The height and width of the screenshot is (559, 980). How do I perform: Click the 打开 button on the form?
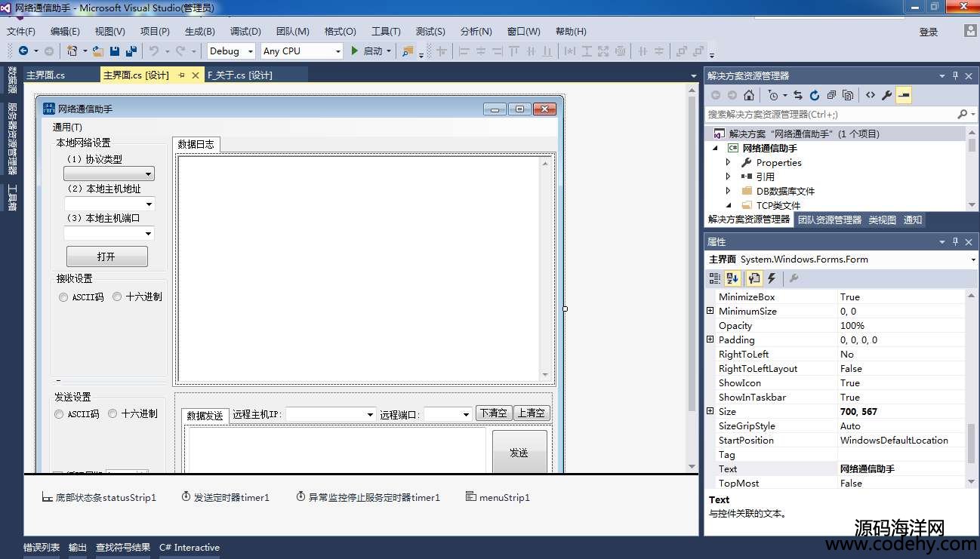coord(106,256)
